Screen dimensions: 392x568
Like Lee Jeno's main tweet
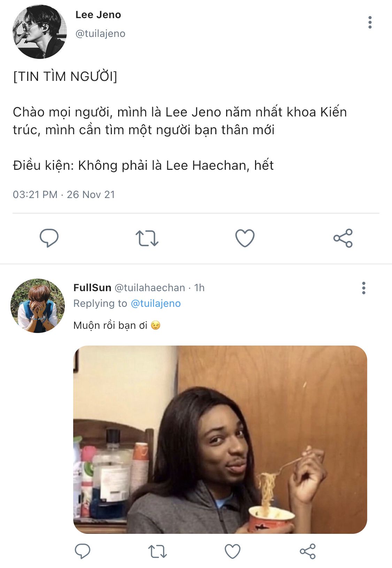tap(245, 238)
